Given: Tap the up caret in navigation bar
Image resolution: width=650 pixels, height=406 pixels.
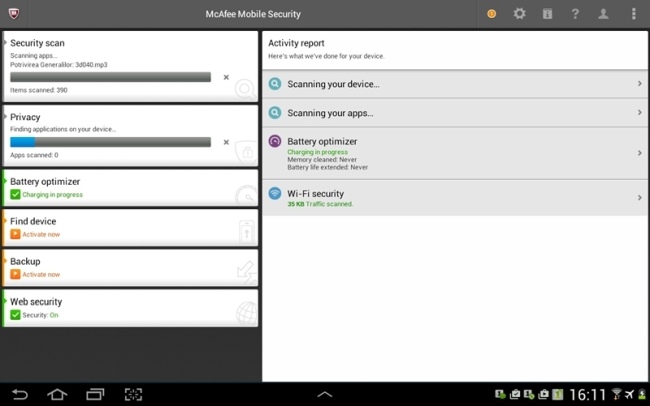Looking at the screenshot, I should [x=325, y=394].
